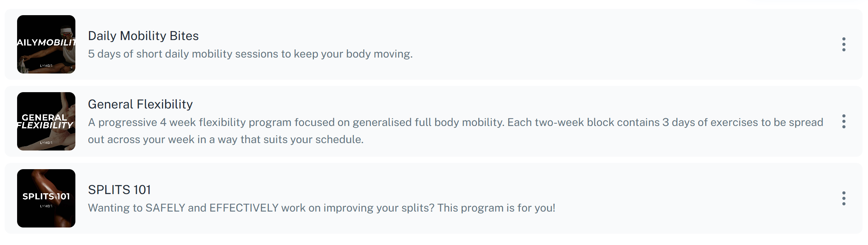Open the options menu for Daily Mobility Bites
This screenshot has height=245, width=868.
coord(844,44)
